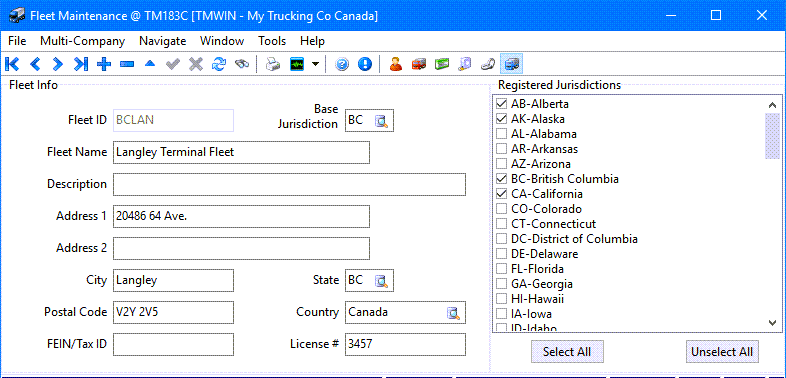
Task: Open the red truck toolbar icon
Action: (419, 64)
